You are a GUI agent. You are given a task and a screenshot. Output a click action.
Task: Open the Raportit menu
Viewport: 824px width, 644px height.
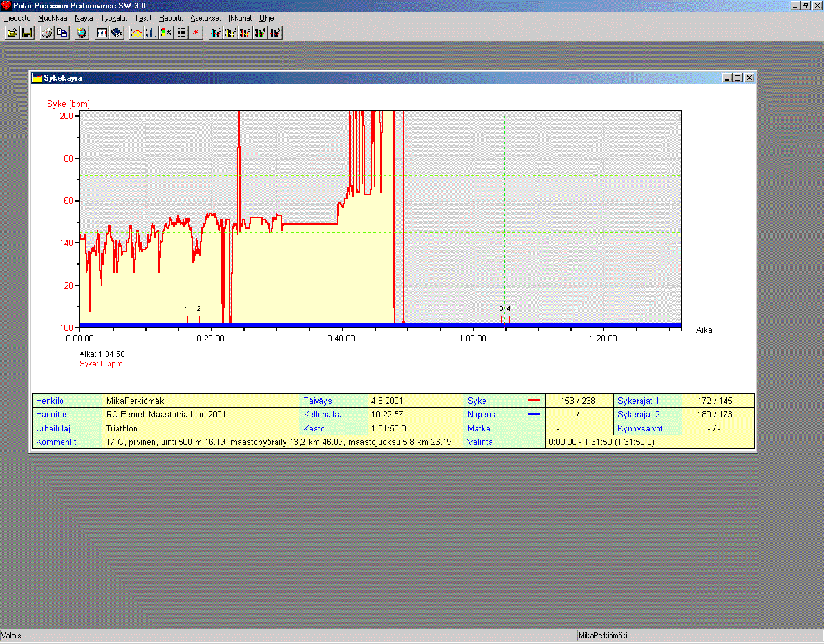pos(171,18)
